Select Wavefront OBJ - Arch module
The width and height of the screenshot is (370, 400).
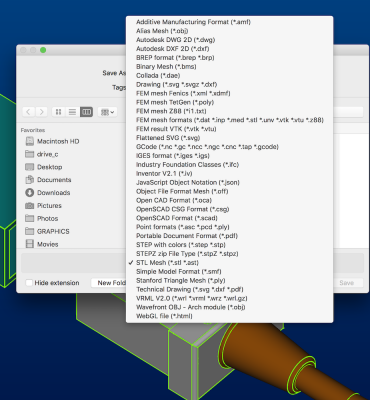click(x=229, y=307)
